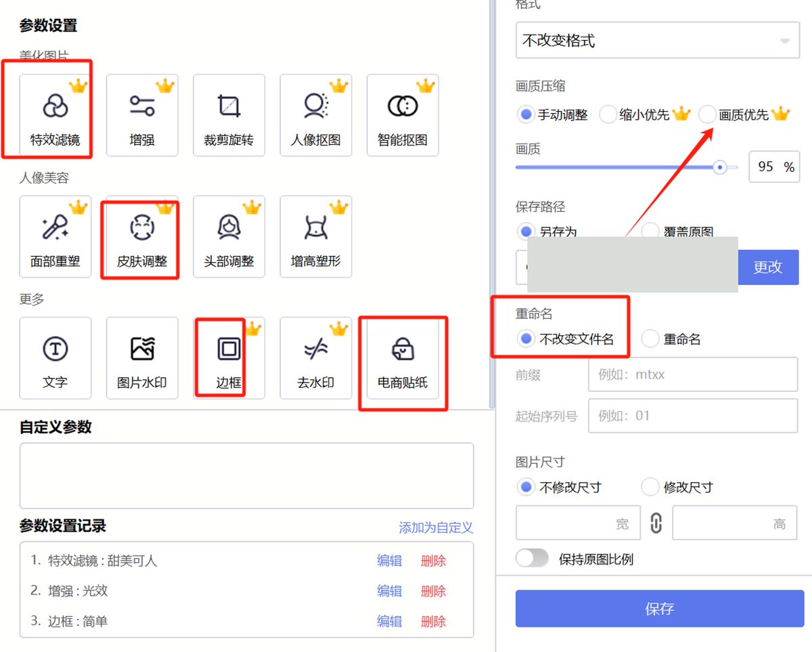Toggle the 保持原图比例 switch
Viewport: 812px width, 652px height.
(532, 559)
